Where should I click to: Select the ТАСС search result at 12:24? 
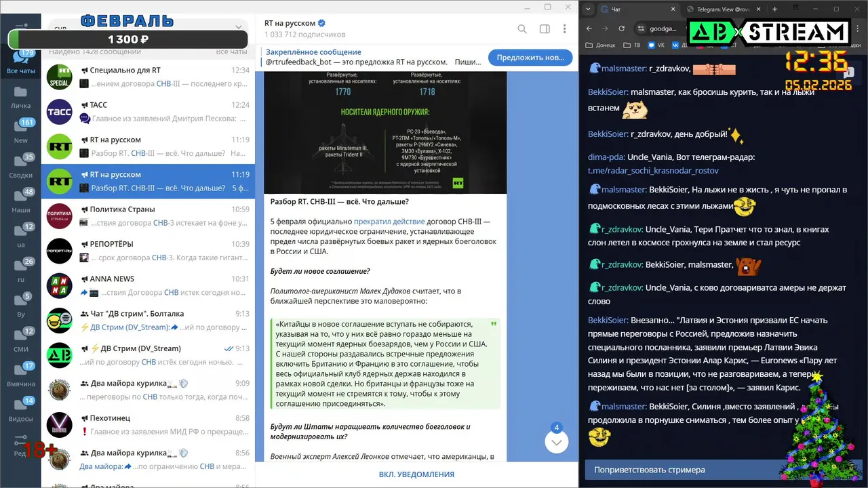coord(148,112)
